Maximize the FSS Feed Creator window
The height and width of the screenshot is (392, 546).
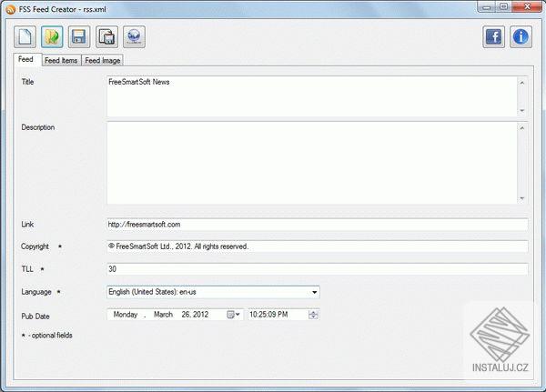tap(503, 7)
